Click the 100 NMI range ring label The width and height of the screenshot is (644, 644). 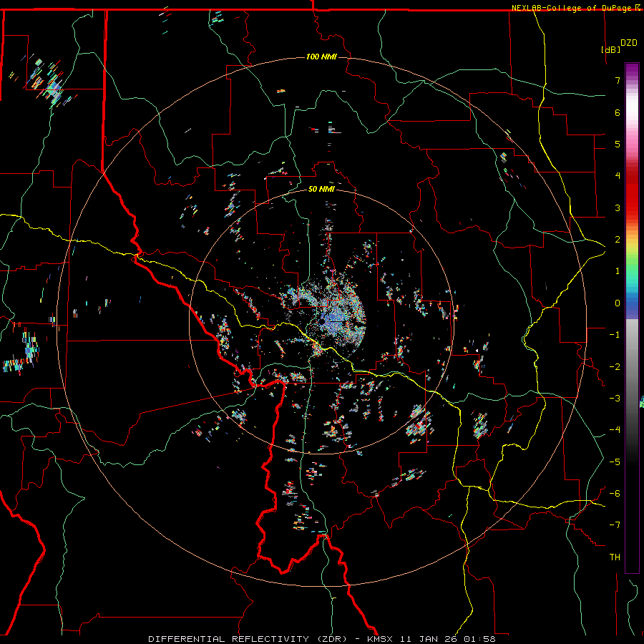pos(321,57)
